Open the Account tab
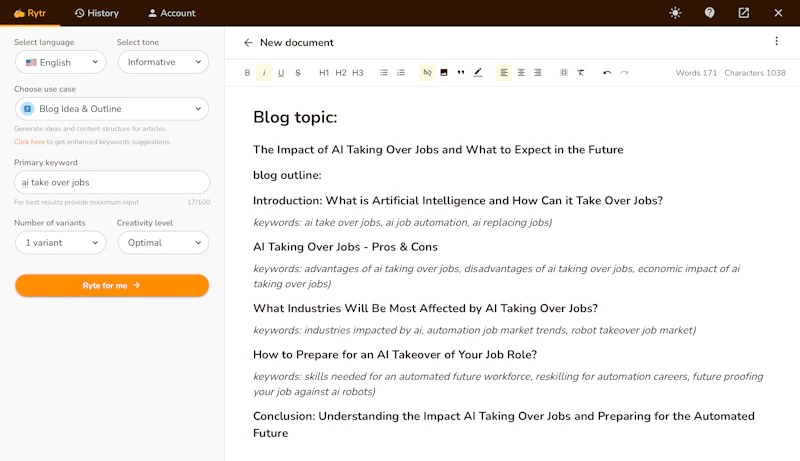 point(171,13)
